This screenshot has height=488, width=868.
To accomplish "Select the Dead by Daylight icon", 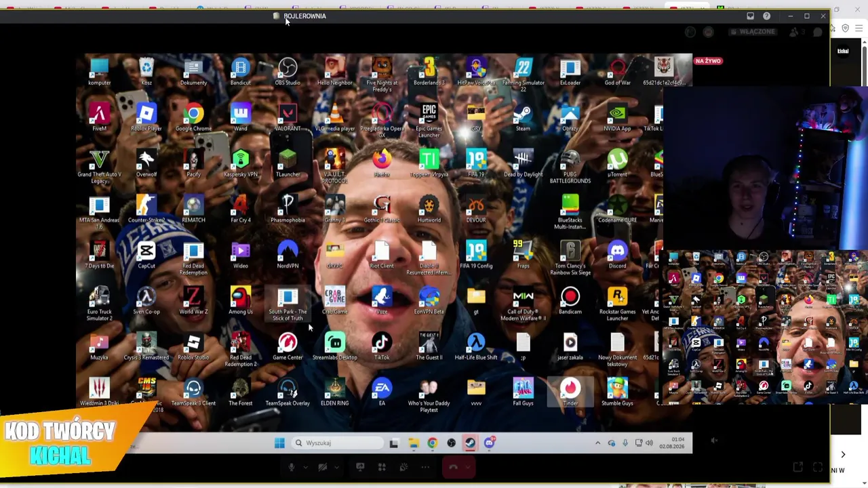I will 523,163.
